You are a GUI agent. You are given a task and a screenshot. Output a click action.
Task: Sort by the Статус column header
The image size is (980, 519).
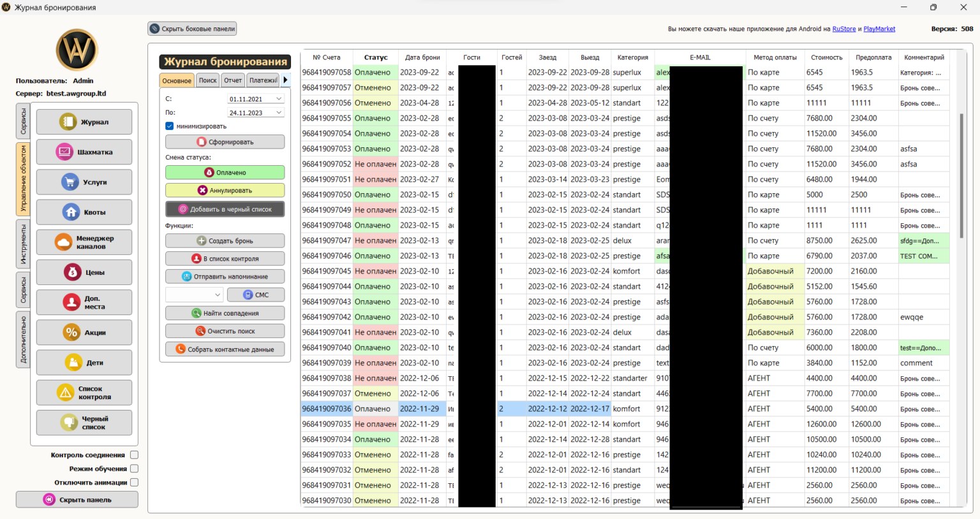376,57
